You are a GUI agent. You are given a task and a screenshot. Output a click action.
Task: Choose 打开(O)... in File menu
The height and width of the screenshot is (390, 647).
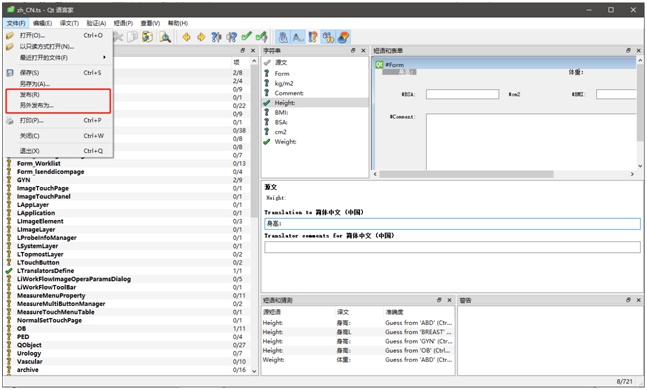pyautogui.click(x=58, y=35)
